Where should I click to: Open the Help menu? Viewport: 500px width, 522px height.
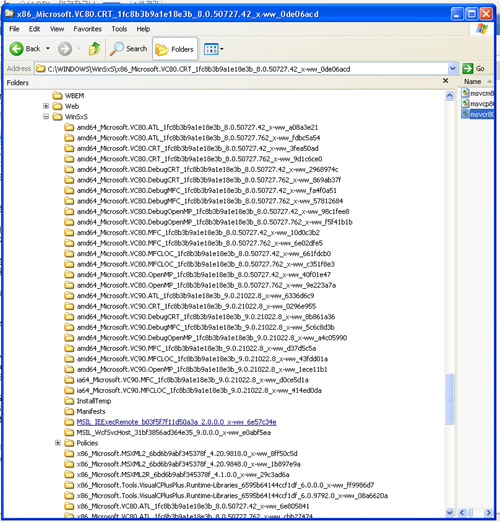tap(143, 29)
